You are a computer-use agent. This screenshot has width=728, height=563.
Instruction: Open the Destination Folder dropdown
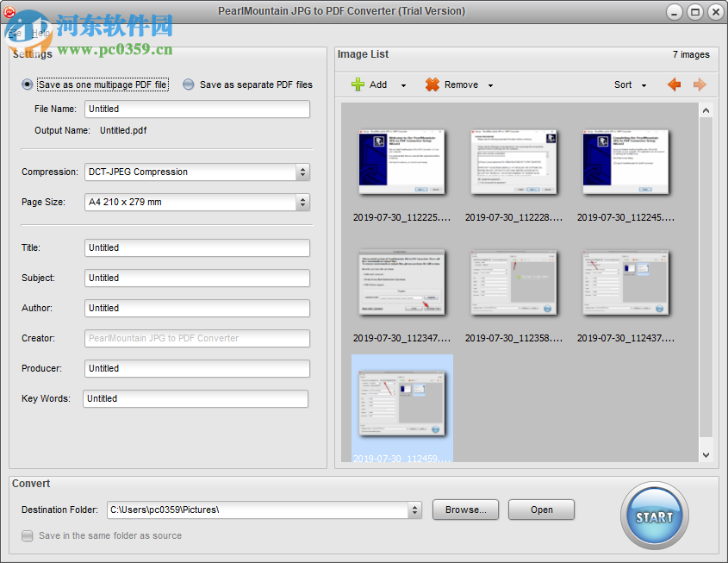[414, 510]
